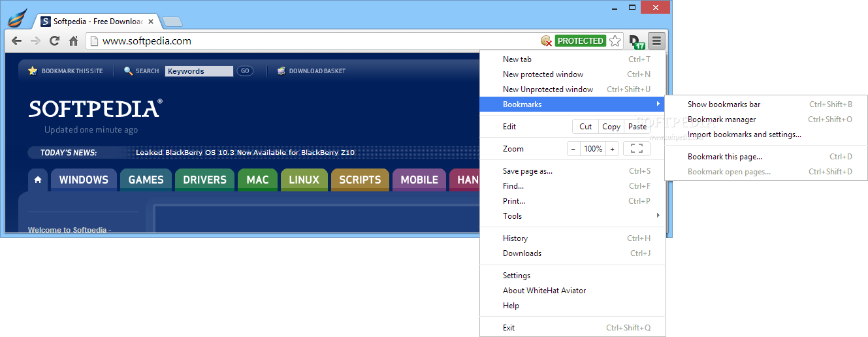The width and height of the screenshot is (868, 337).
Task: Open the Leaked BlackBerry OS 10.3 news link
Action: click(245, 152)
